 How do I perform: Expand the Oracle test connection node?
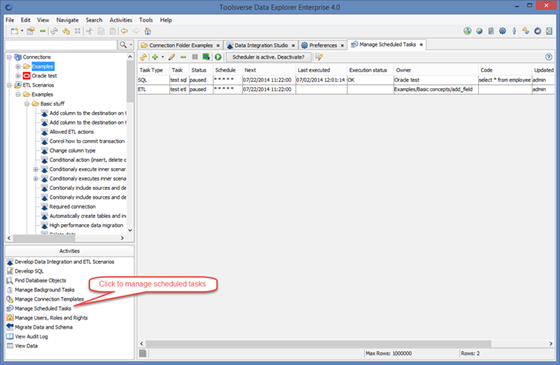tap(18, 76)
